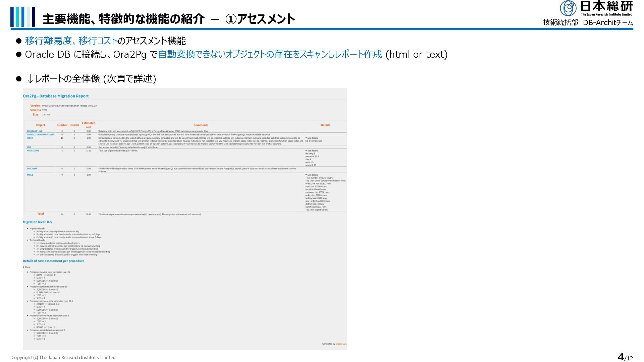The image size is (644, 362).
Task: Collapse INDEX row See details disclosure
Action: (x=311, y=138)
